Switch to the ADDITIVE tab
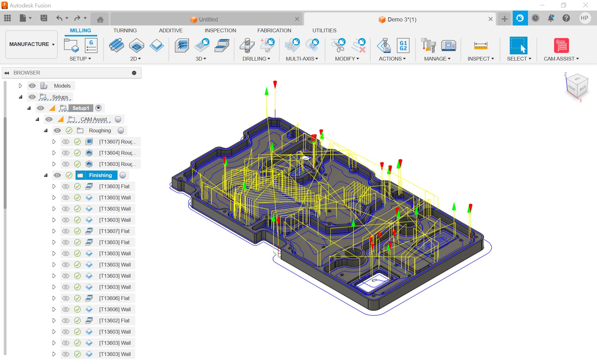 (171, 30)
